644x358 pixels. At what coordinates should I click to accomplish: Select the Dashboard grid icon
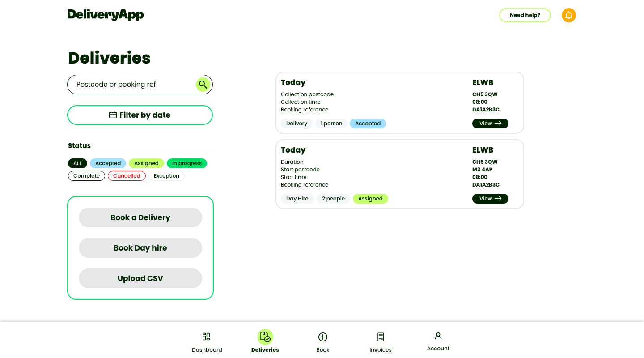206,336
